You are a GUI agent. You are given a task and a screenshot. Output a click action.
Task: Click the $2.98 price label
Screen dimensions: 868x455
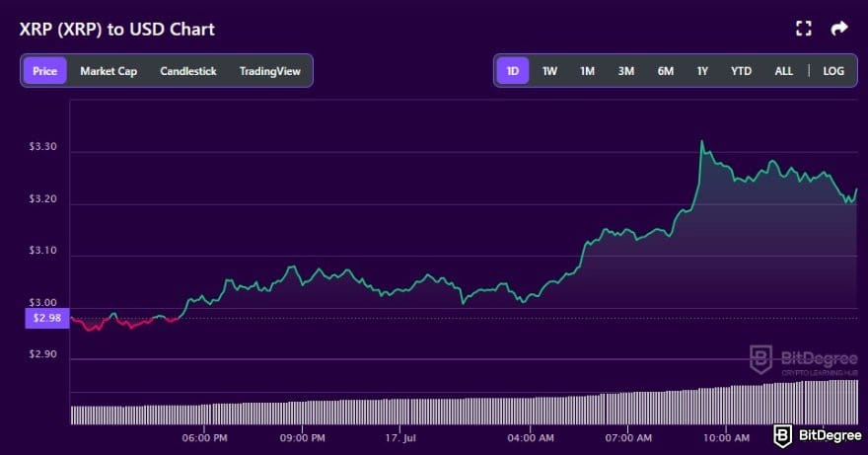[x=47, y=318]
